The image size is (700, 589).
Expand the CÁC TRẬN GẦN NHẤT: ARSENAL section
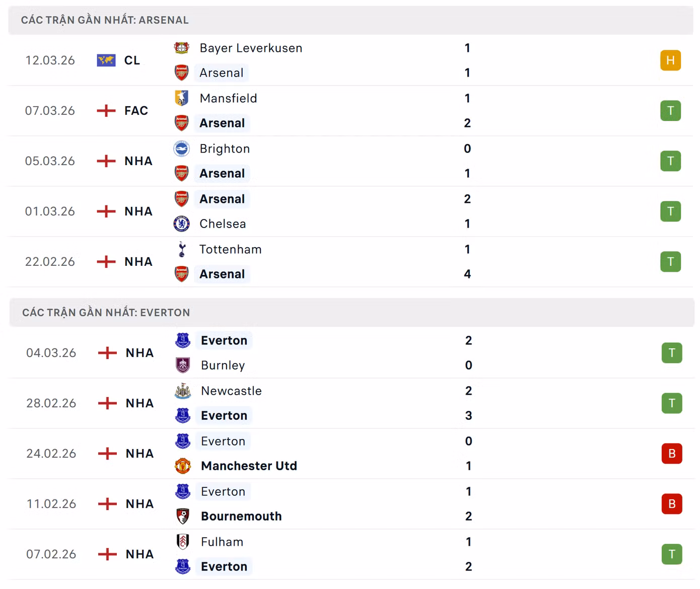coord(104,20)
